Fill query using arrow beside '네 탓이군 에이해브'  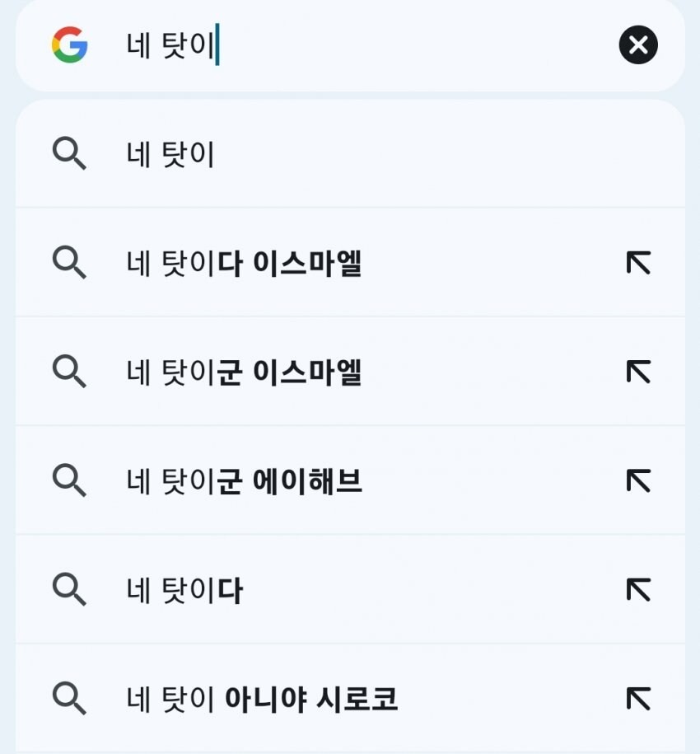click(x=638, y=480)
